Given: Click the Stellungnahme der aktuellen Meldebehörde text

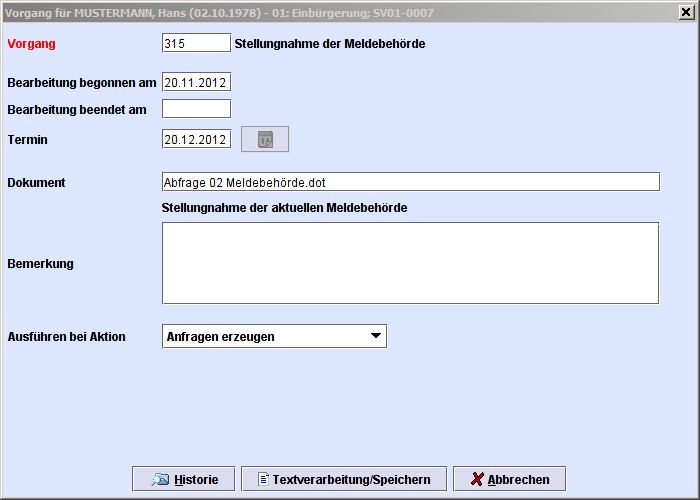Looking at the screenshot, I should (285, 207).
